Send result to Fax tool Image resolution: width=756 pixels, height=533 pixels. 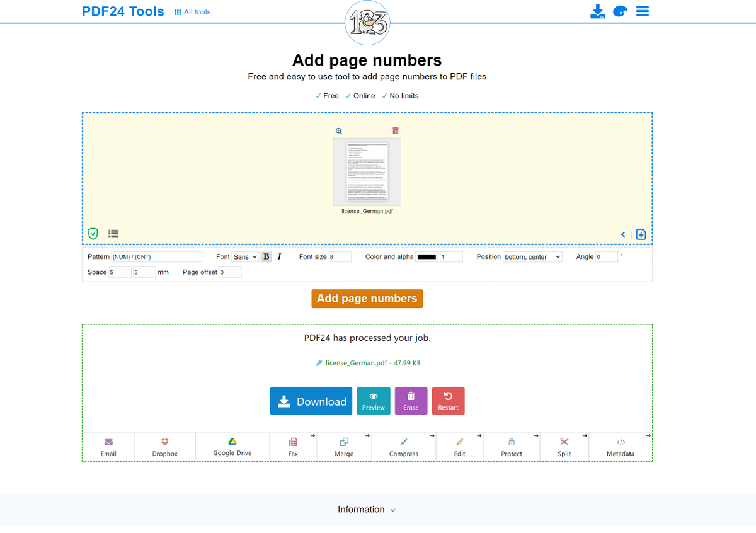point(293,447)
